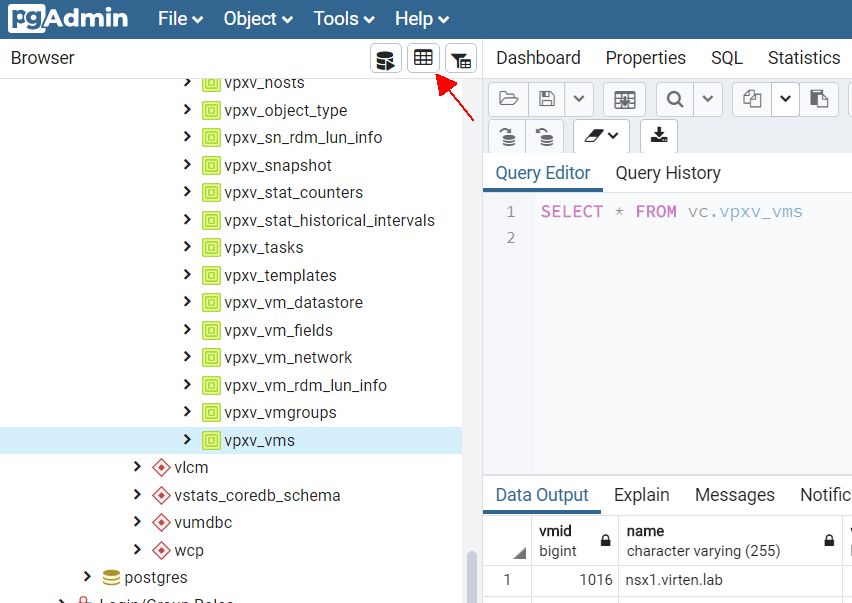Image resolution: width=852 pixels, height=603 pixels.
Task: Expand the vpxv_vms view node
Action: pos(187,439)
